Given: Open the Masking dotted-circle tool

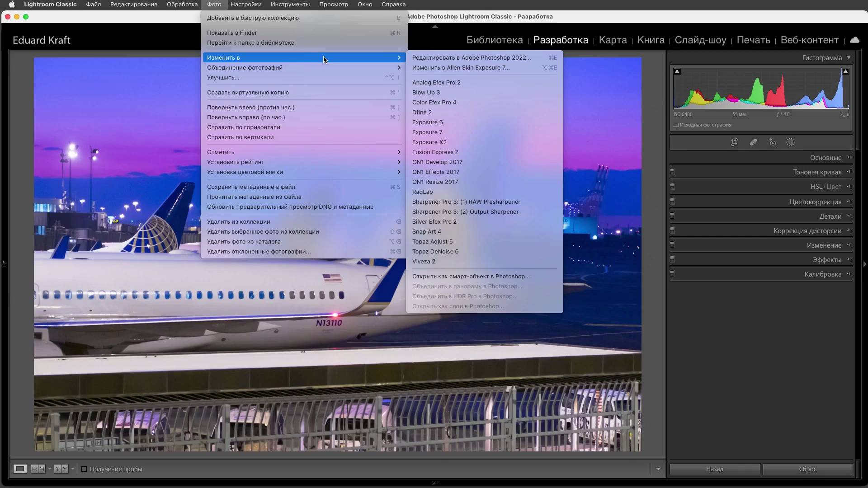Looking at the screenshot, I should point(790,142).
